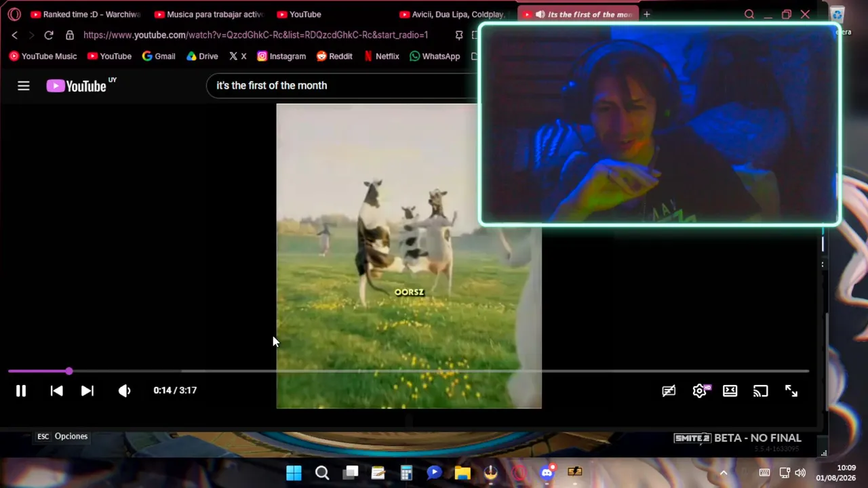The image size is (868, 488).
Task: Open Windows Search from the taskbar
Action: 322,473
